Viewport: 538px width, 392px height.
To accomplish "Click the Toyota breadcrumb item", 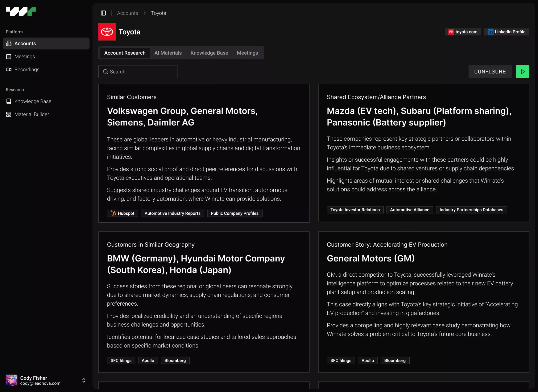I will [x=158, y=13].
